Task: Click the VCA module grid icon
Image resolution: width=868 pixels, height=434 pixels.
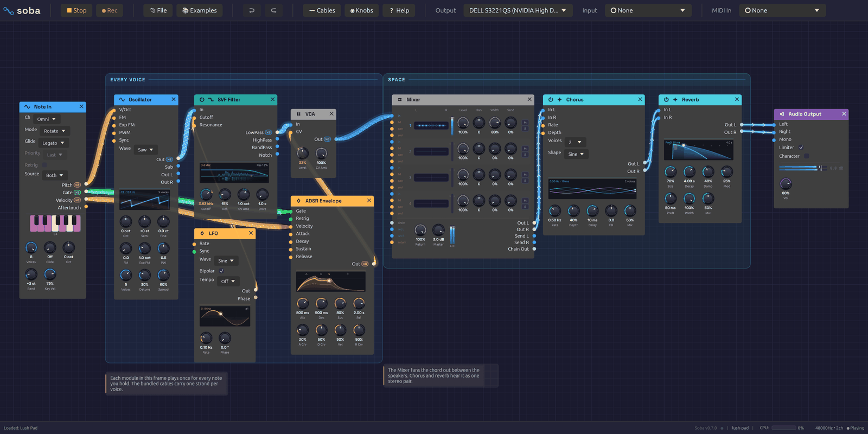Action: (298, 114)
